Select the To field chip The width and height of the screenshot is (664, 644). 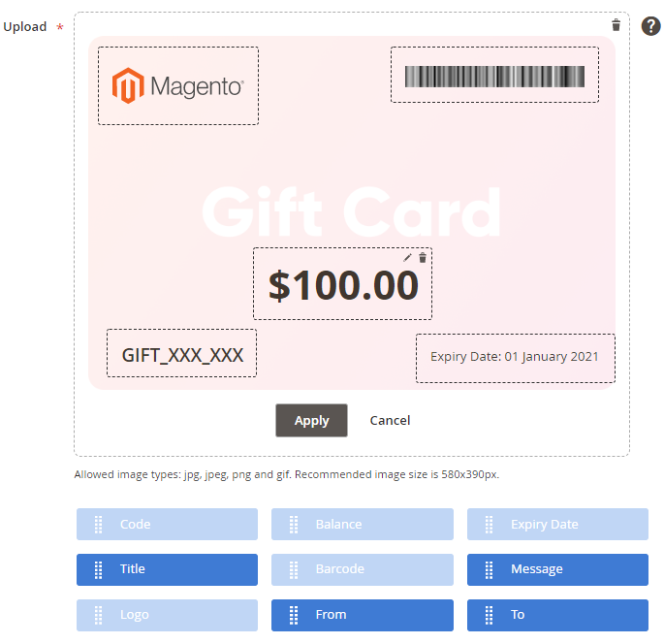tap(557, 615)
